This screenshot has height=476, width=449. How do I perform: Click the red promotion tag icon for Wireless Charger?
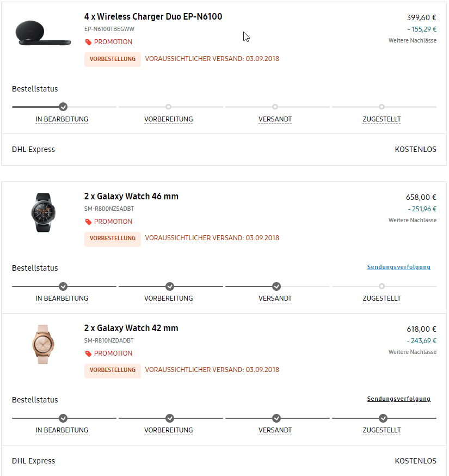click(88, 42)
